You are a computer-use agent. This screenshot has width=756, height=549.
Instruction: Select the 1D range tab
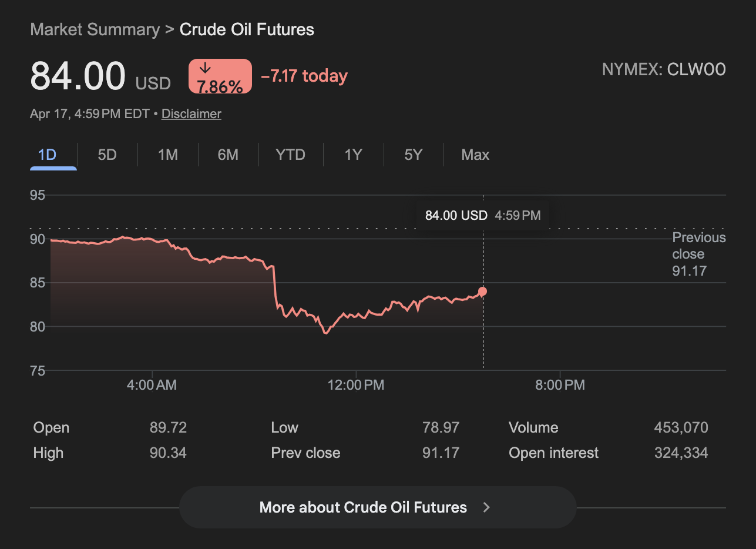coord(47,155)
